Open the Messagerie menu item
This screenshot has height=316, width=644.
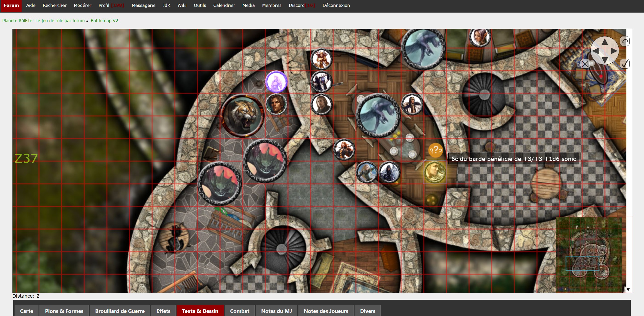tap(143, 5)
